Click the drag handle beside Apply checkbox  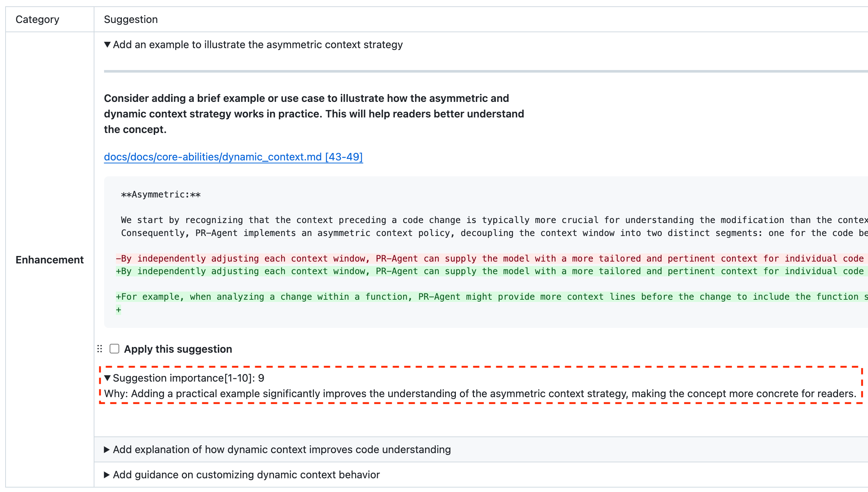[x=100, y=349]
